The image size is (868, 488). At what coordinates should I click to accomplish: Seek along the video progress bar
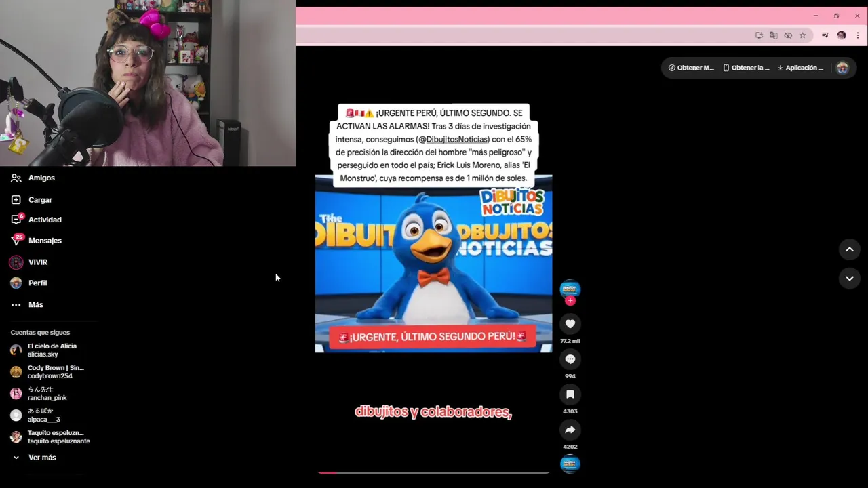coord(433,472)
